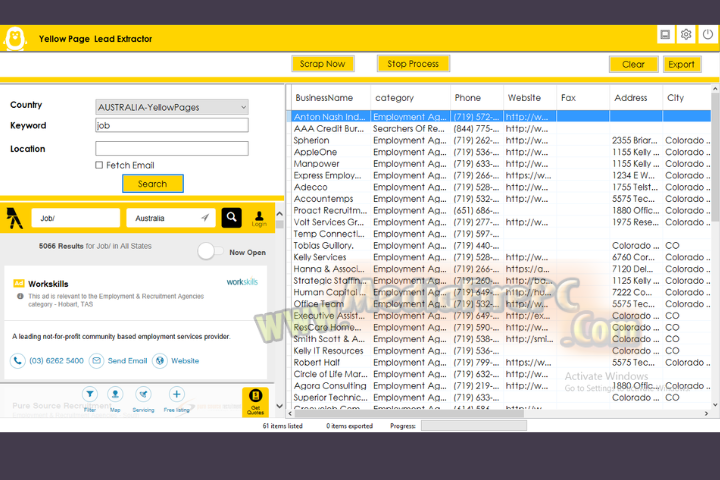Select the AppleOne row
Viewport: 720px width, 480px height.
point(499,152)
